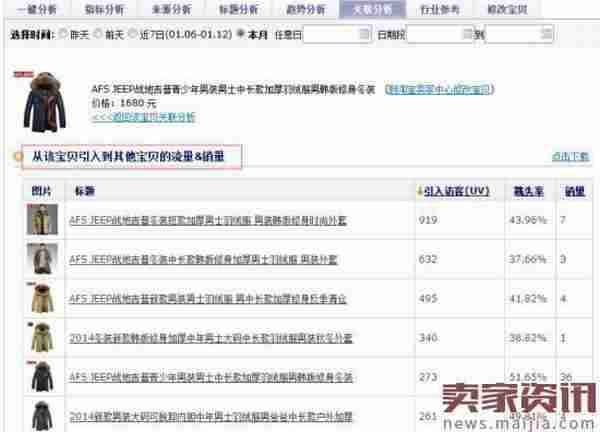Click the 点击下载 download link
This screenshot has height=432, width=600.
pos(571,156)
